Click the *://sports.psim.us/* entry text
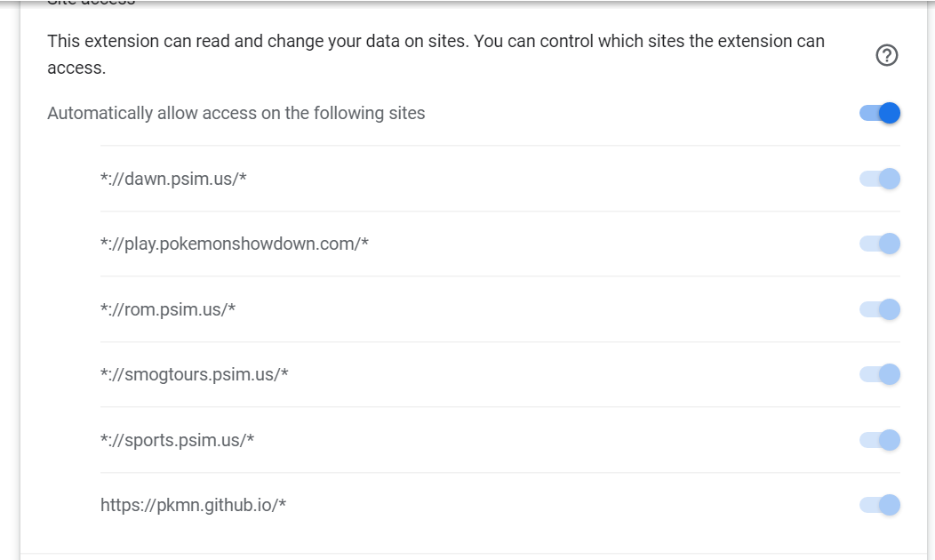This screenshot has height=560, width=935. point(178,440)
